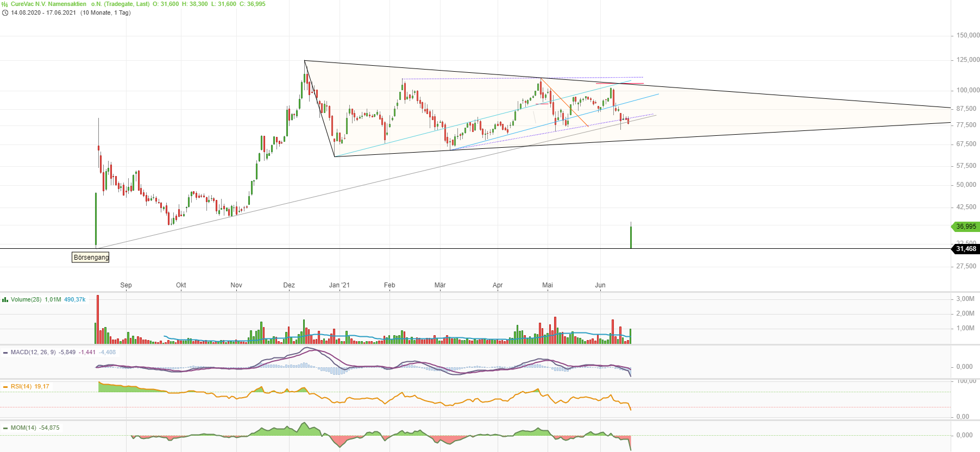Click the Jun month label on time axis
Image resolution: width=980 pixels, height=452 pixels.
[600, 285]
